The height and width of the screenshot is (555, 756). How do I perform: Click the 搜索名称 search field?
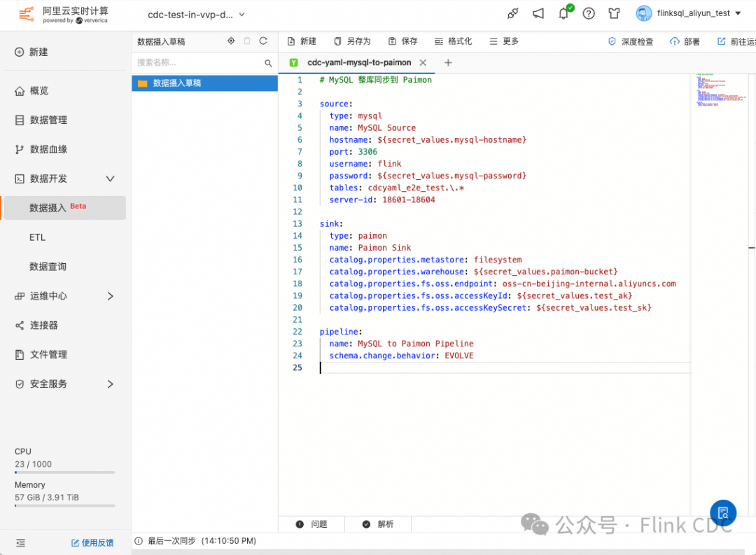click(x=199, y=63)
